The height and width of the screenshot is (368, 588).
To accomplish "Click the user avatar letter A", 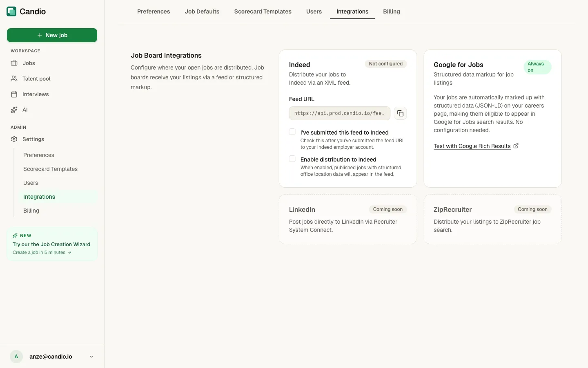I will pos(16,357).
